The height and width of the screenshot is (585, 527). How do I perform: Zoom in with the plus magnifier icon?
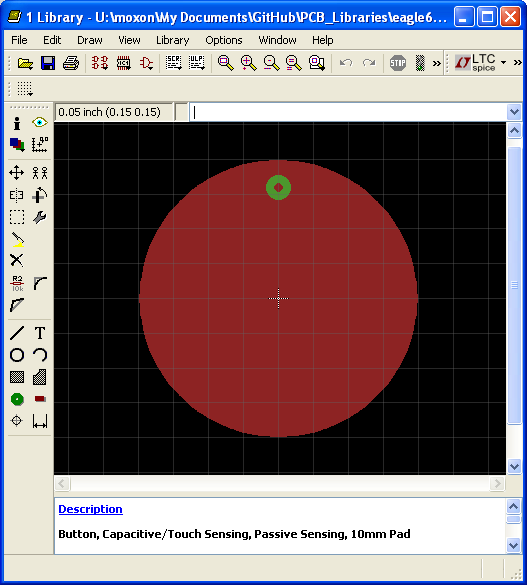249,63
